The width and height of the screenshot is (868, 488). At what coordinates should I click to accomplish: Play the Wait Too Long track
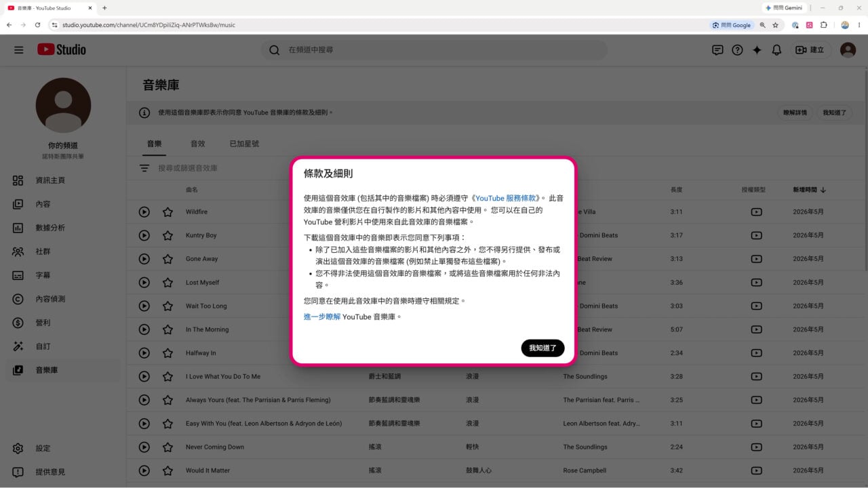[144, 306]
